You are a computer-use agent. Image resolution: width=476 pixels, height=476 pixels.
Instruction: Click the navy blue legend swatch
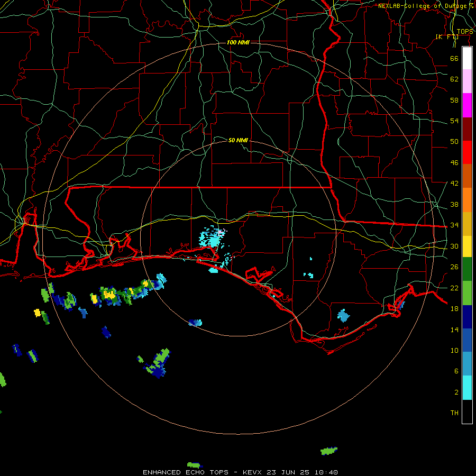[467, 317]
